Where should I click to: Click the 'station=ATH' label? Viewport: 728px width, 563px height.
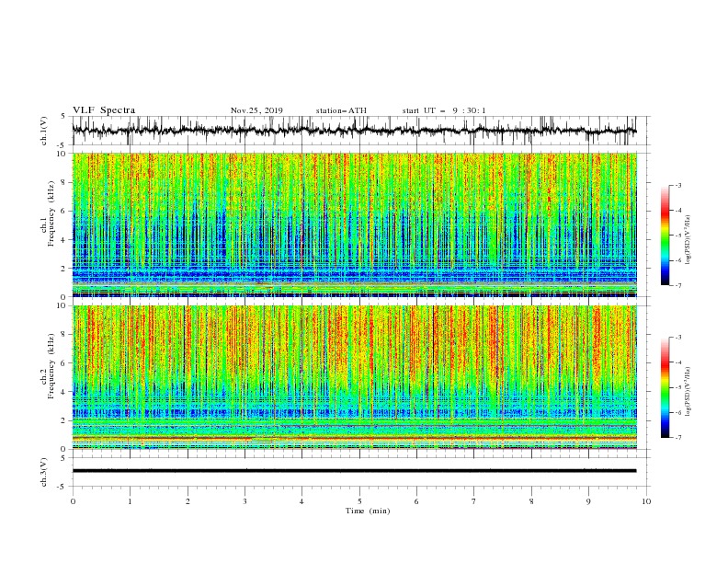click(x=341, y=110)
